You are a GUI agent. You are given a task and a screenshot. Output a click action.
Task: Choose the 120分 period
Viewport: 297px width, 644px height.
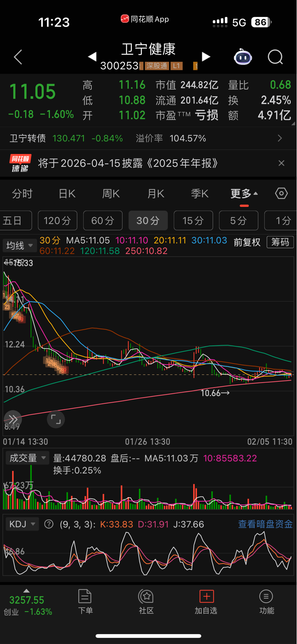pyautogui.click(x=58, y=220)
